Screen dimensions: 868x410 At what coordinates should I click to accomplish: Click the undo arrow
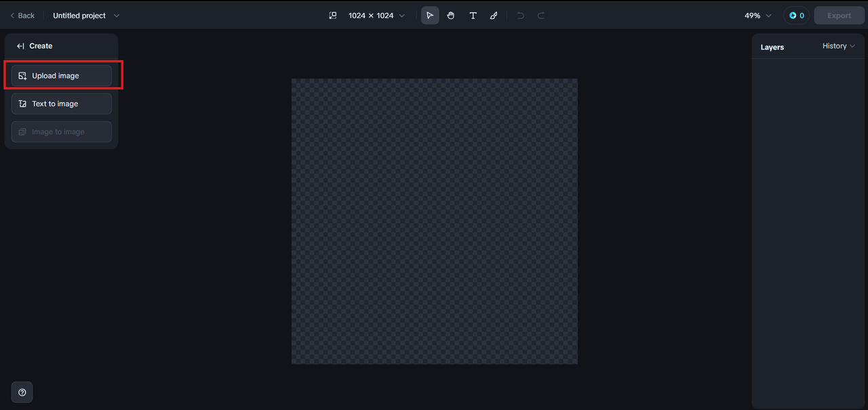[x=520, y=16]
